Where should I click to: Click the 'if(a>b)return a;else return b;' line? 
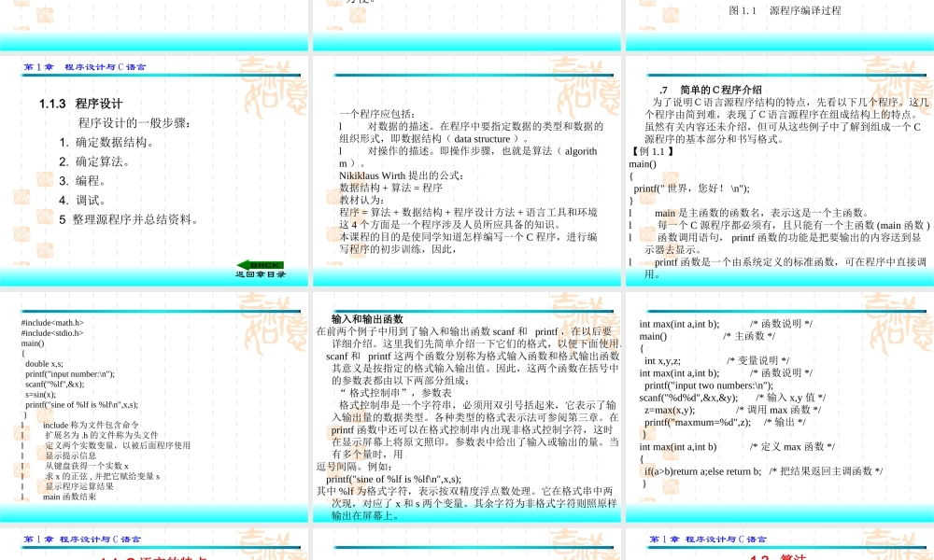tap(703, 471)
